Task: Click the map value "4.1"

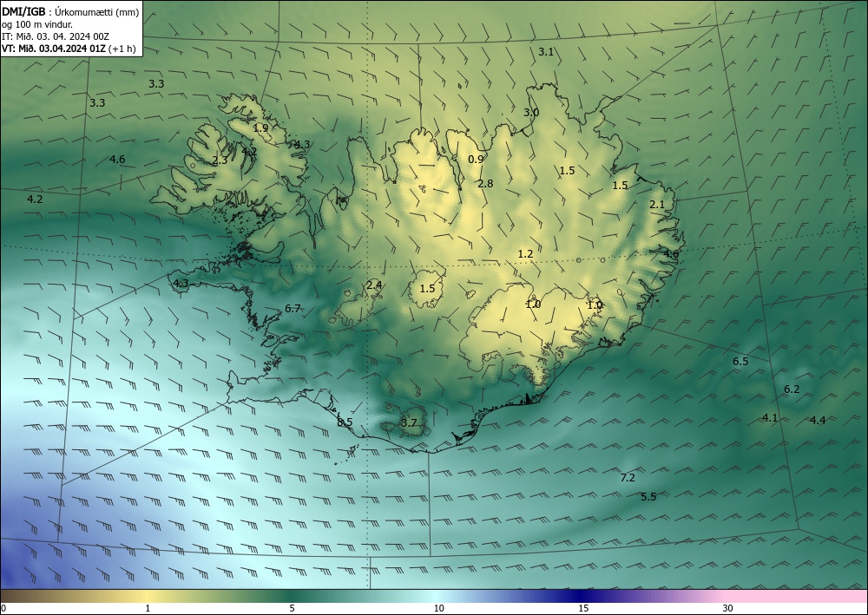Action: (770, 418)
